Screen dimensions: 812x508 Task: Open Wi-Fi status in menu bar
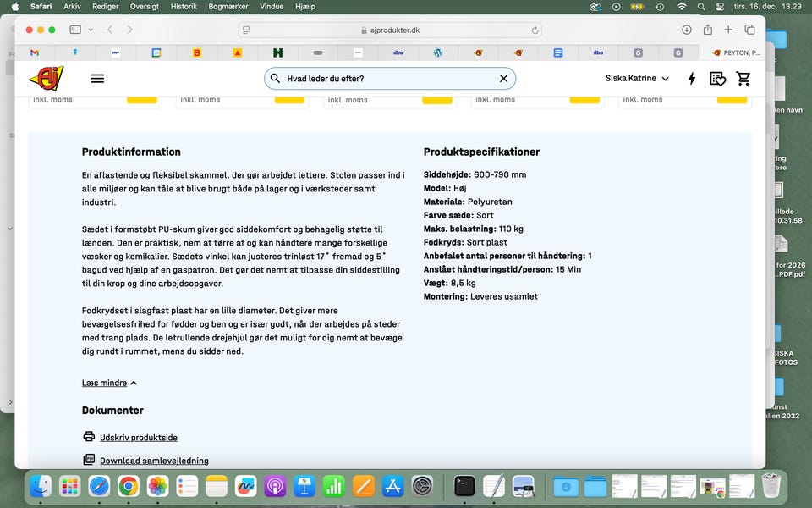tap(682, 7)
